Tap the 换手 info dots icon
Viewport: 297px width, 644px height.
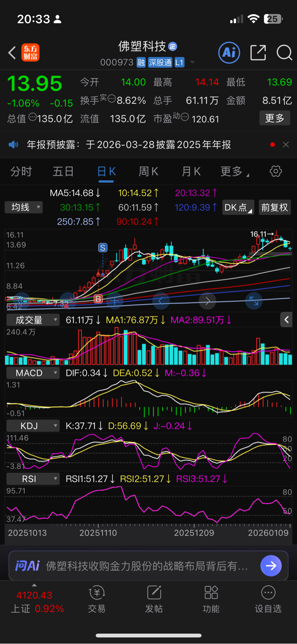[111, 98]
